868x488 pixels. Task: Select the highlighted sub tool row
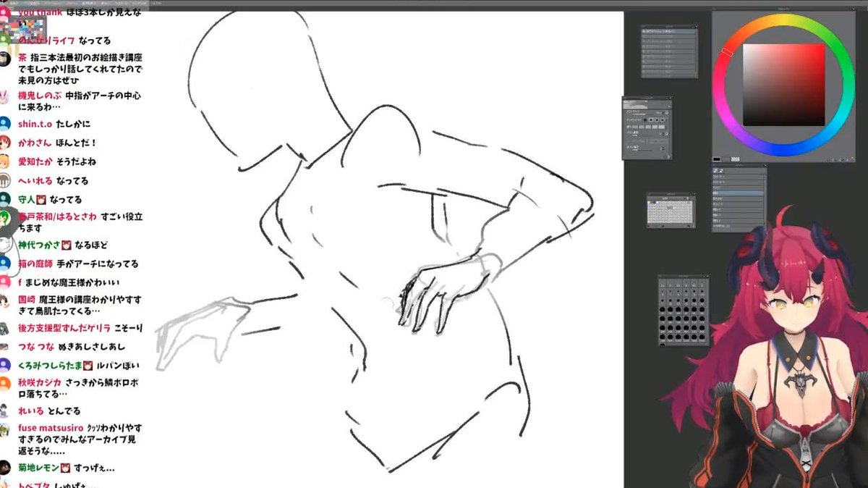[x=739, y=193]
